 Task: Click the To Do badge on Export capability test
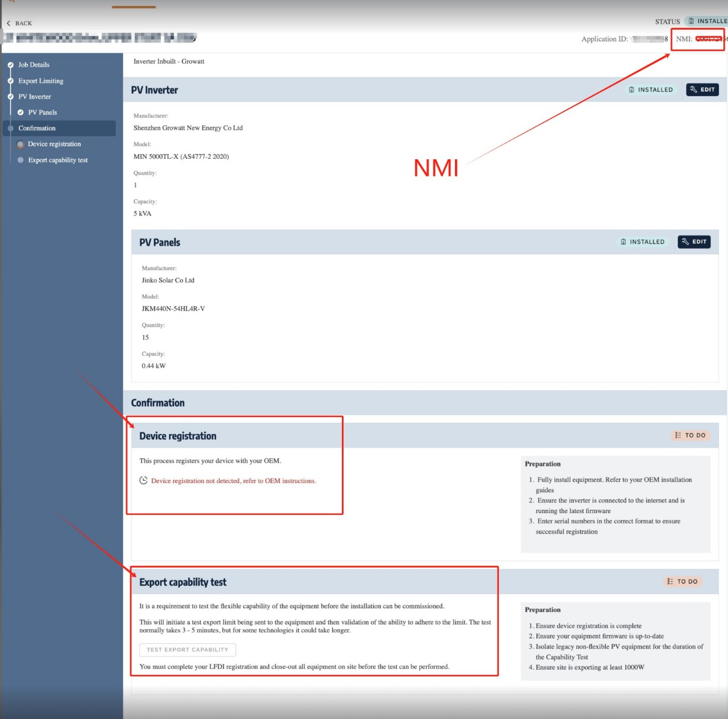[x=682, y=581]
